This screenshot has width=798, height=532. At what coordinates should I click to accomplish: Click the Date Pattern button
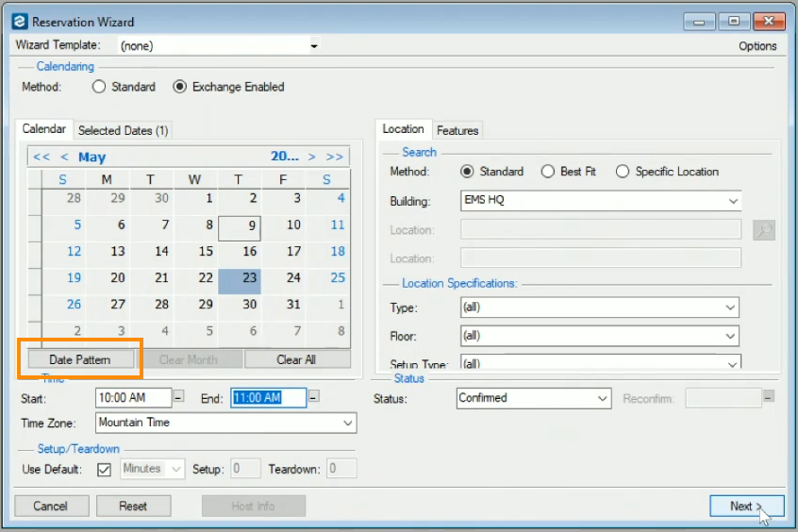(x=80, y=359)
